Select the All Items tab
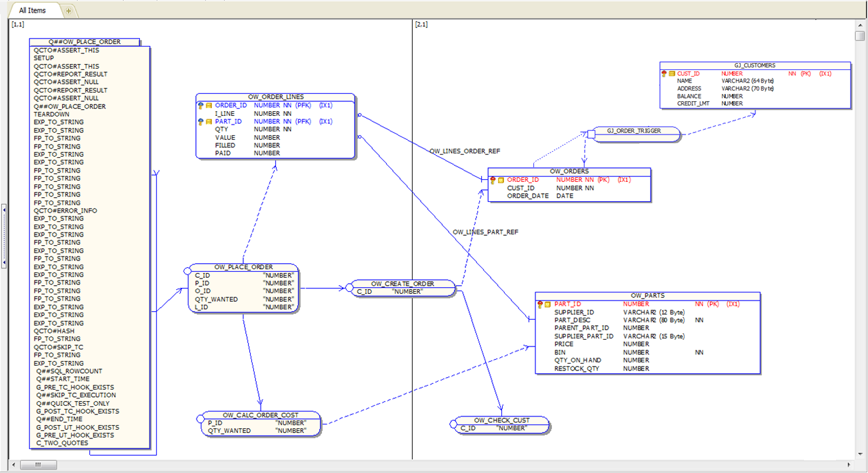This screenshot has height=473, width=868. pyautogui.click(x=33, y=10)
